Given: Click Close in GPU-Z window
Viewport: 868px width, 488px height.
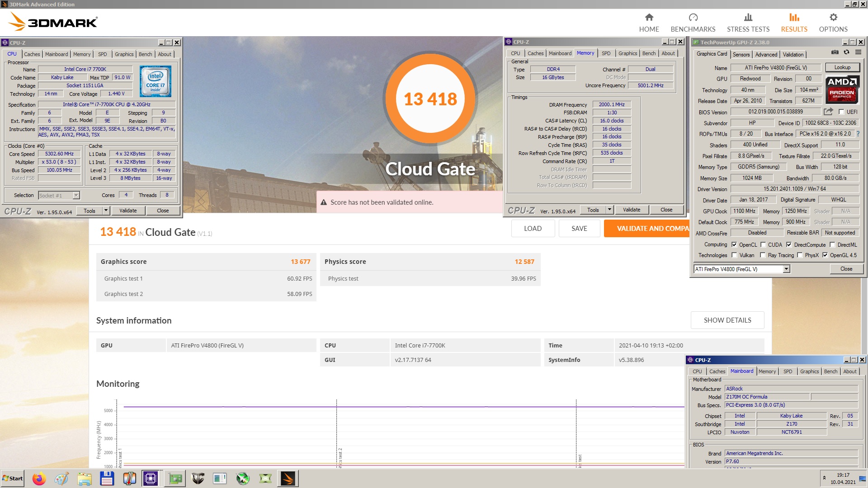Looking at the screenshot, I should (x=846, y=269).
